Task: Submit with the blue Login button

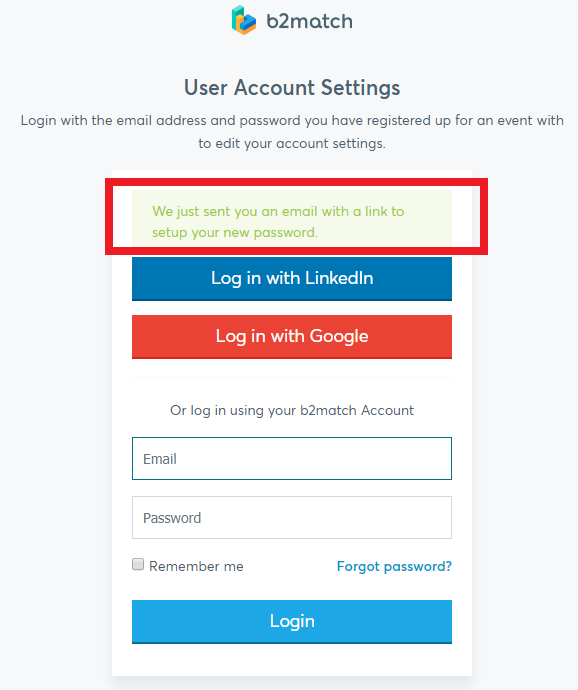Action: (x=292, y=621)
